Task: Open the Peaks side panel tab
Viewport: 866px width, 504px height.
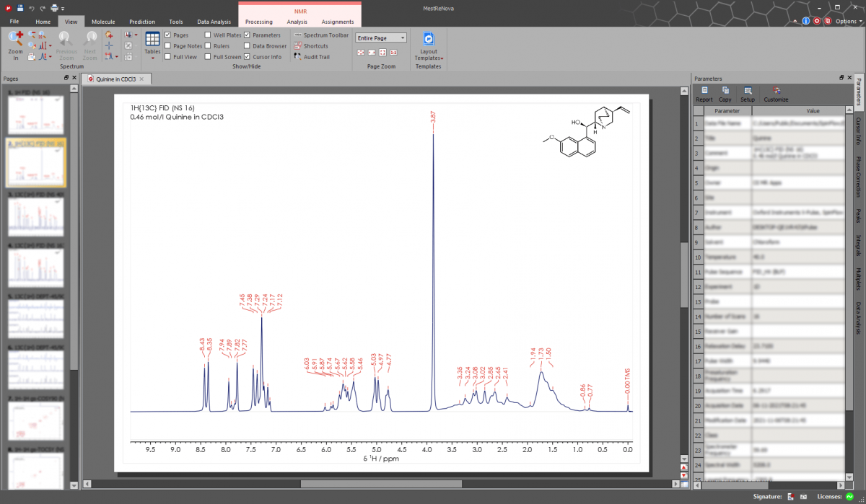Action: click(x=859, y=216)
